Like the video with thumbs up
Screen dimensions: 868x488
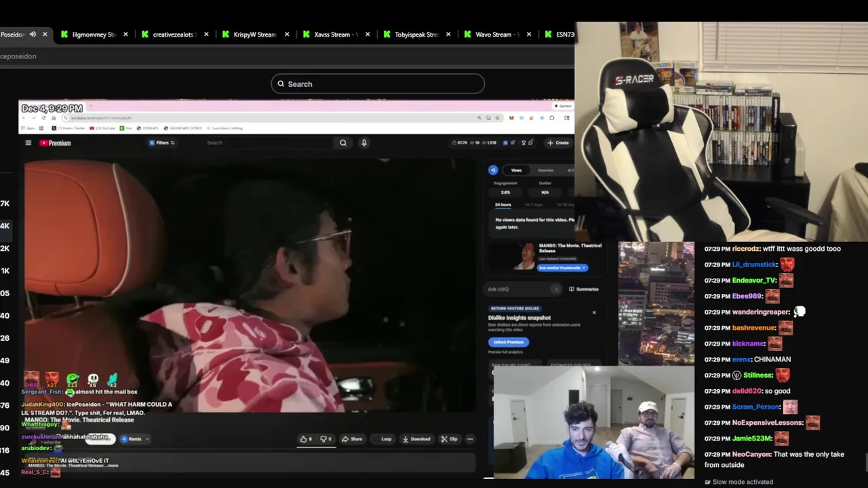pyautogui.click(x=306, y=439)
